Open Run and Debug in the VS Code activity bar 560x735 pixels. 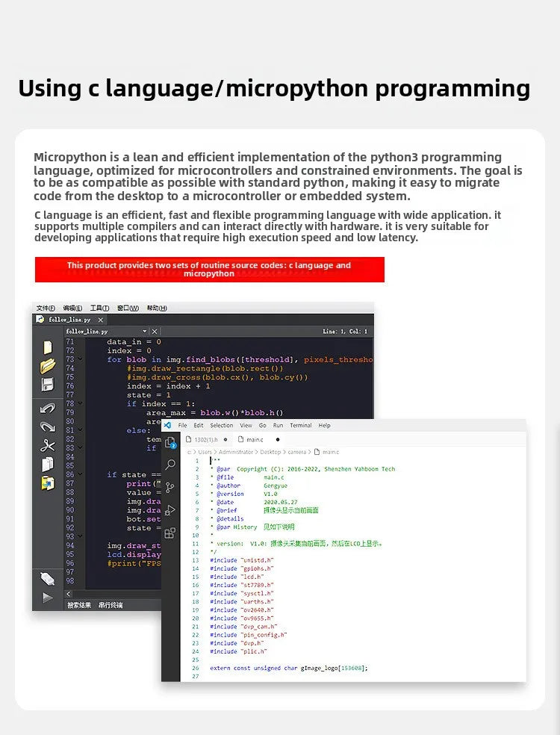[170, 510]
